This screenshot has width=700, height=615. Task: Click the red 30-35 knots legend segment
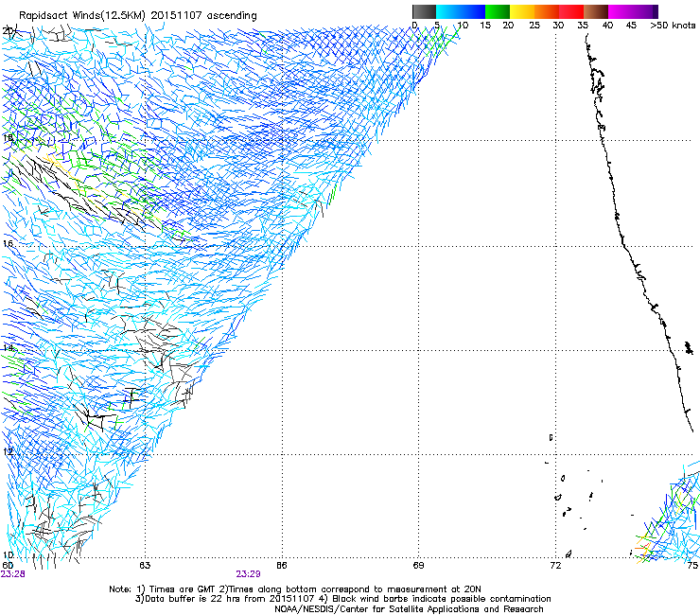coord(571,11)
